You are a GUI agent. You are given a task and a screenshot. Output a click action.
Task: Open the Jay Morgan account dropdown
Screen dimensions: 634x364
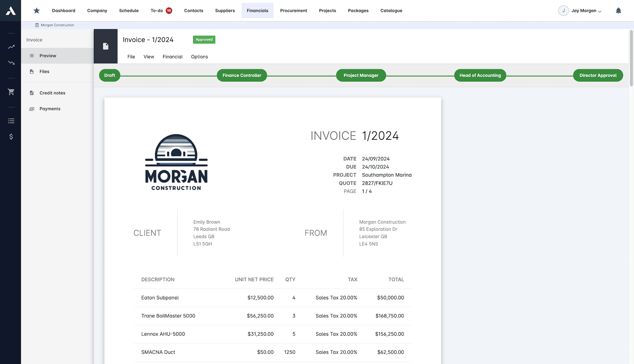pyautogui.click(x=580, y=11)
